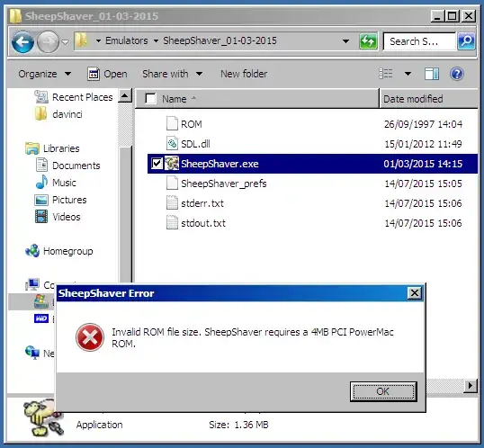484x448 pixels.
Task: Click the SheepShaver.exe application icon
Action: pos(172,164)
